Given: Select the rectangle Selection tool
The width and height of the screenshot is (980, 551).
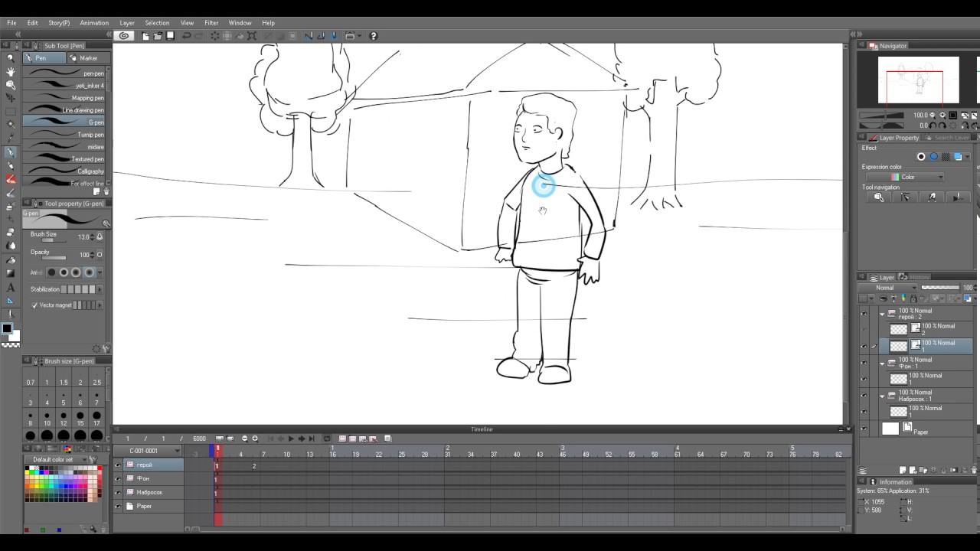Looking at the screenshot, I should point(10,112).
